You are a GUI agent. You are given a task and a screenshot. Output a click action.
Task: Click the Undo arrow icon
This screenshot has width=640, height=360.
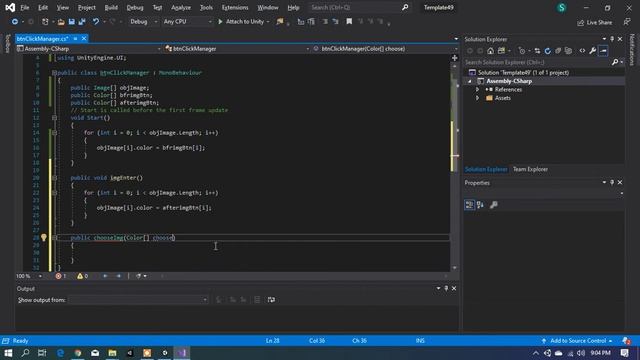coord(96,22)
